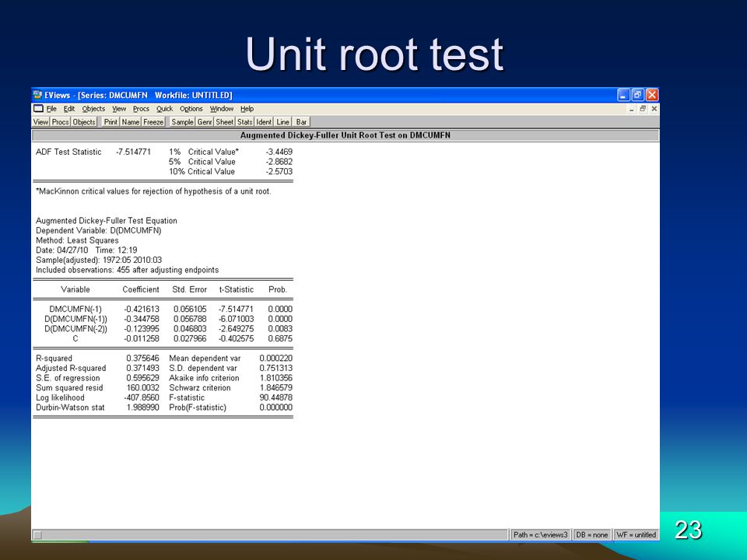
Task: Click the View toolbar button
Action: click(x=40, y=122)
